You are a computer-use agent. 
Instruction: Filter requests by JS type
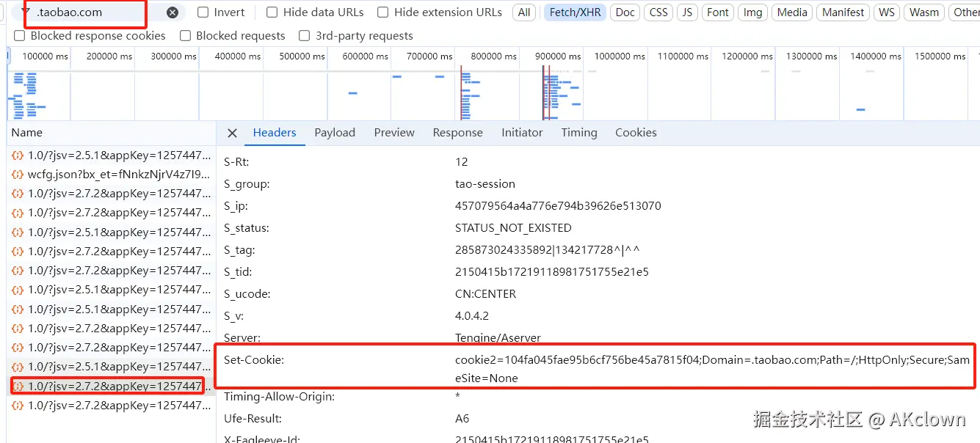point(687,12)
